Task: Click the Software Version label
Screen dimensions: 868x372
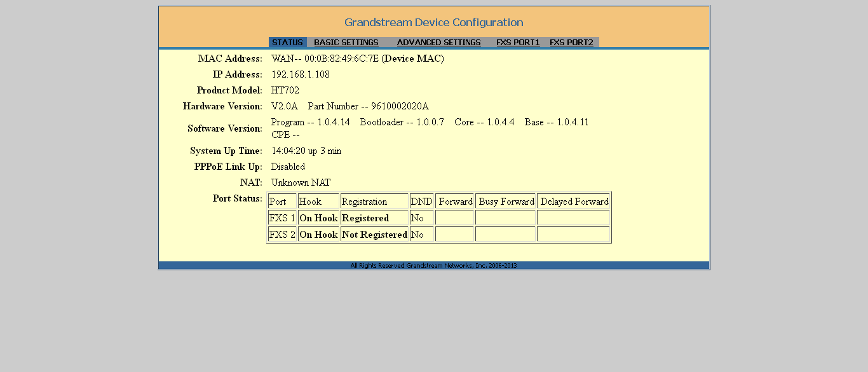Action: pyautogui.click(x=225, y=128)
